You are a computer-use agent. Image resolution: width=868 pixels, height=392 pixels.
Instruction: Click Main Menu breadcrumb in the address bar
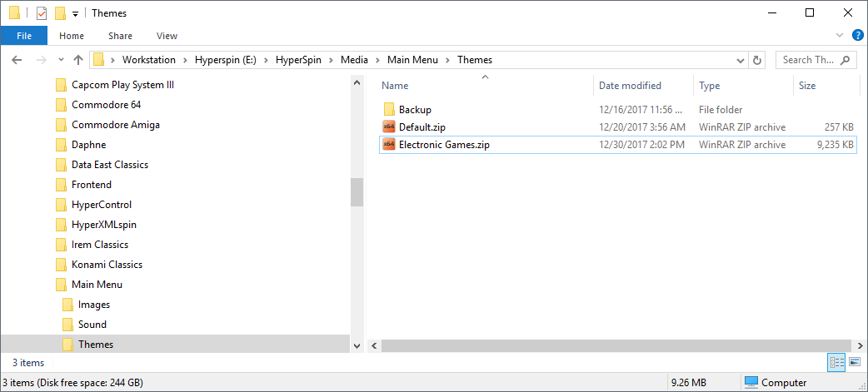[x=412, y=60]
